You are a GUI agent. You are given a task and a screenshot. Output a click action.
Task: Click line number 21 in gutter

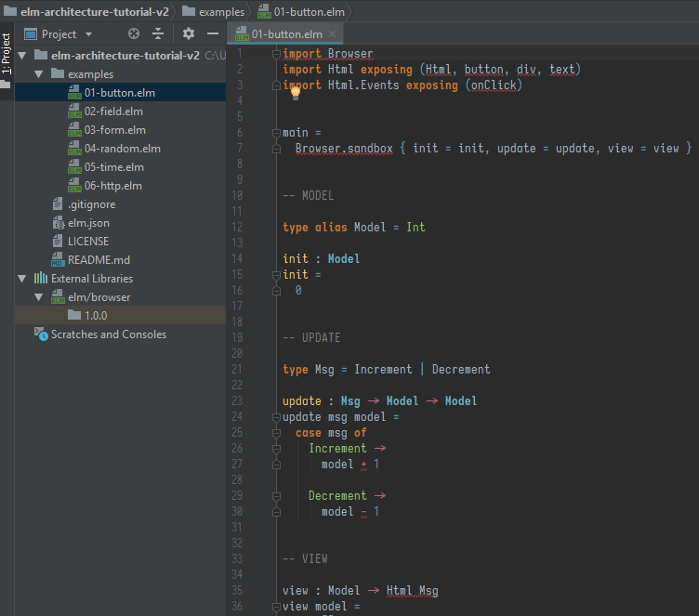237,370
